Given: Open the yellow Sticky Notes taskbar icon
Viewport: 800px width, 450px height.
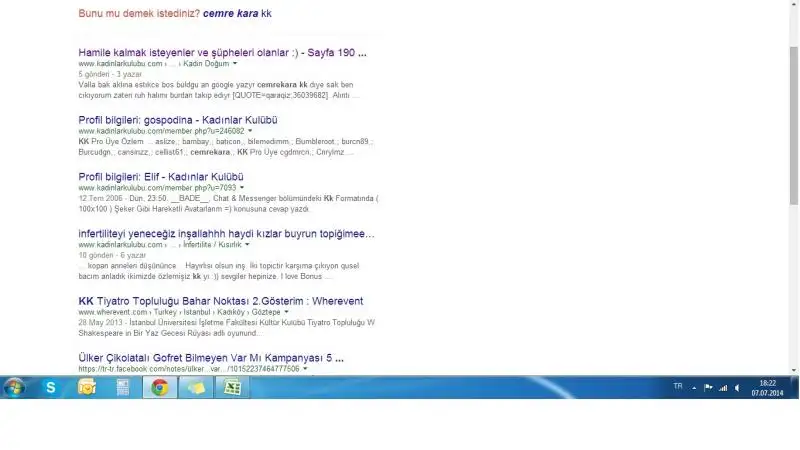Looking at the screenshot, I should tap(195, 388).
